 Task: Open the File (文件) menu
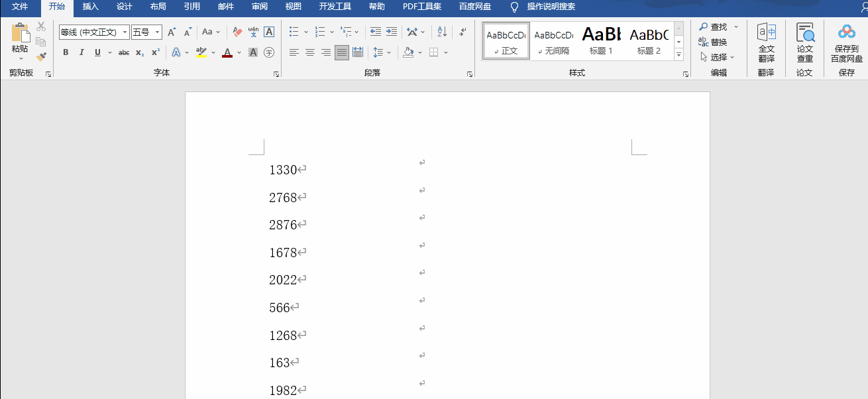(x=20, y=7)
